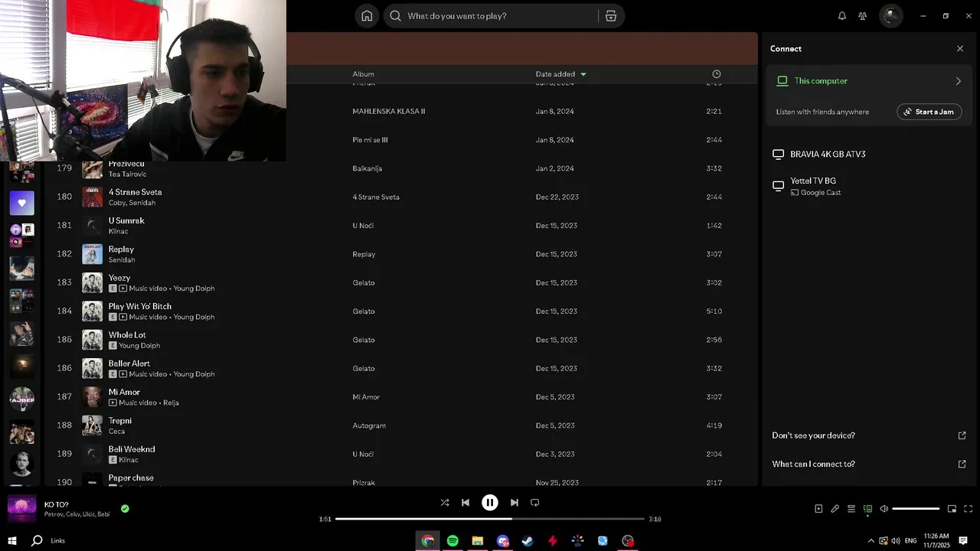The image size is (980, 551).
Task: Open 'Don't see your device?' link
Action: (x=869, y=435)
